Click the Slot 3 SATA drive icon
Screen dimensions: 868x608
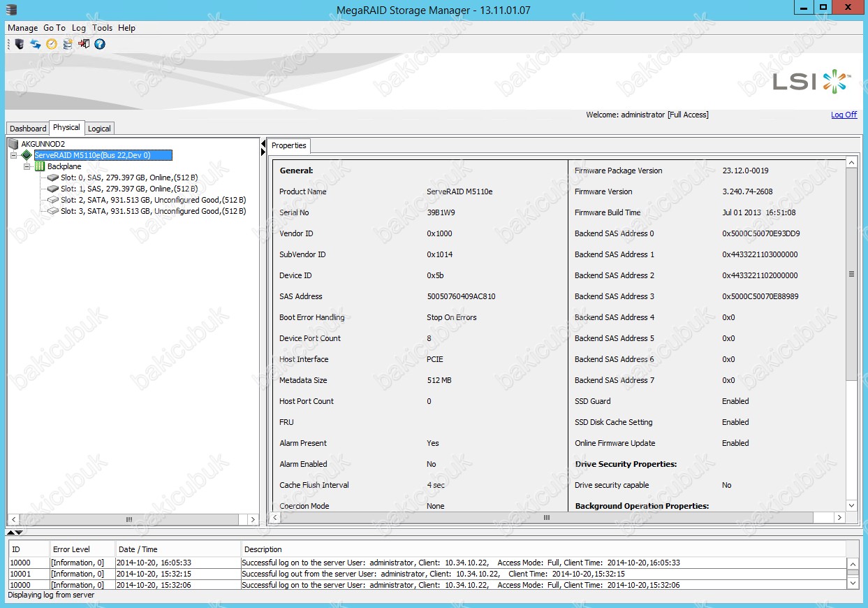(53, 210)
